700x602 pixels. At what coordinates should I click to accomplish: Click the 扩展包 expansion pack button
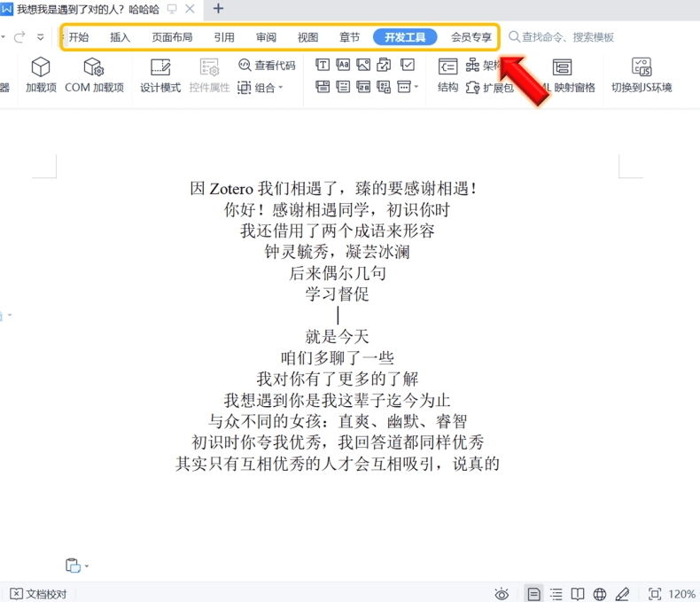(x=489, y=88)
